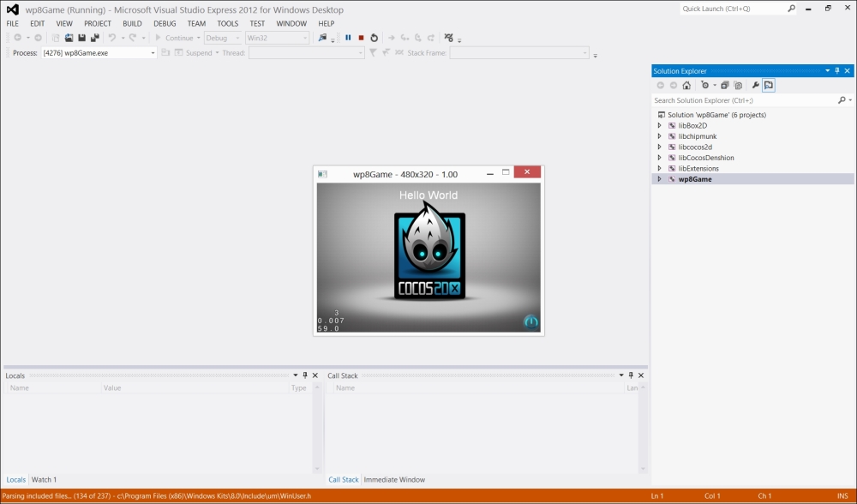Click the Step Out toolbar icon

point(431,38)
